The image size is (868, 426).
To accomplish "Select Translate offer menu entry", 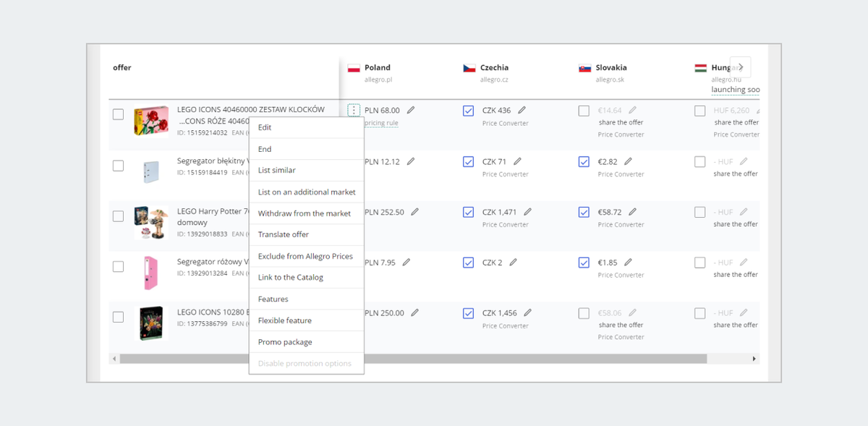I will pyautogui.click(x=307, y=234).
